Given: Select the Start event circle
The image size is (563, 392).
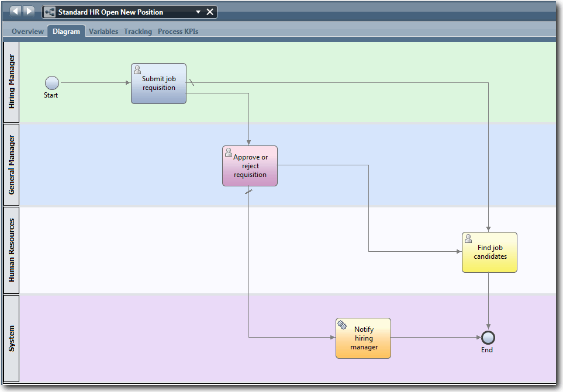Looking at the screenshot, I should pyautogui.click(x=51, y=83).
